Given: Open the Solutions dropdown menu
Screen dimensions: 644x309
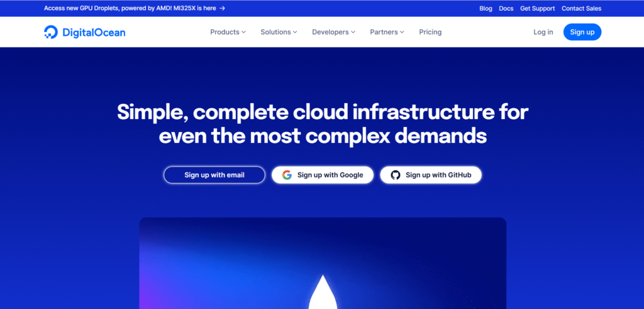Looking at the screenshot, I should point(279,32).
